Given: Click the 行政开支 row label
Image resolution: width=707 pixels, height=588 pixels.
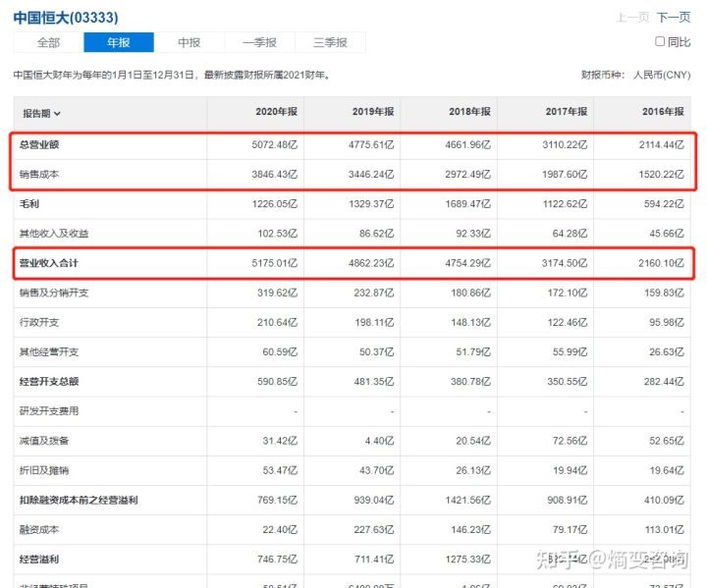Looking at the screenshot, I should 39,322.
